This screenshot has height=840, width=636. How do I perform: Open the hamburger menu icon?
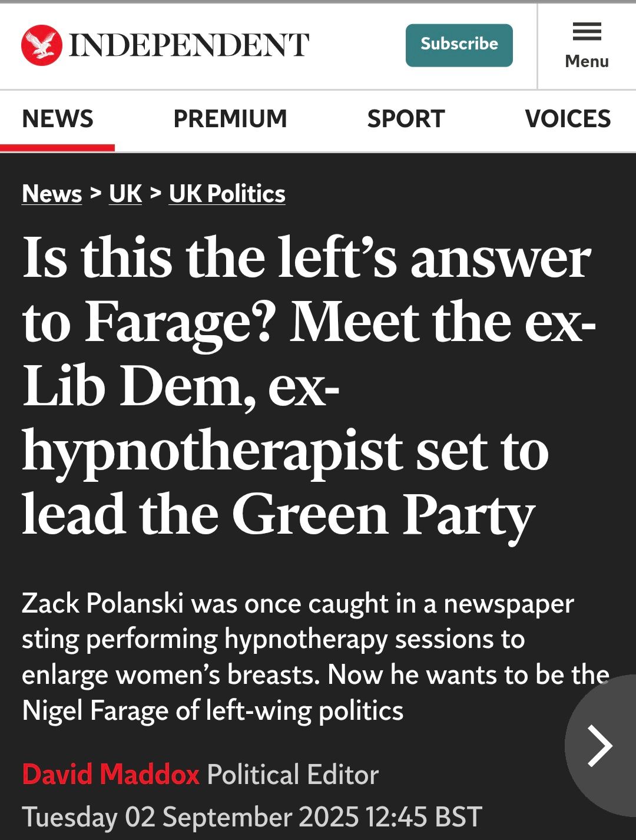587,31
